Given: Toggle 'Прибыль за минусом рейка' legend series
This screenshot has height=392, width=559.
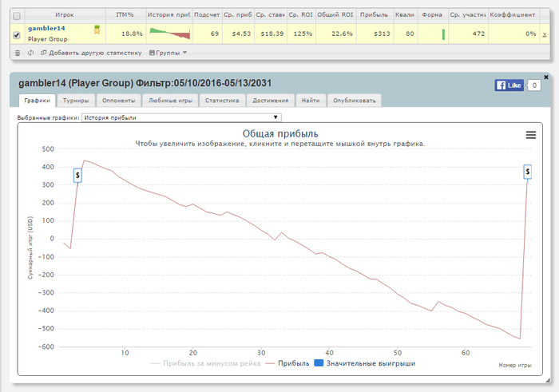Looking at the screenshot, I should click(x=205, y=363).
